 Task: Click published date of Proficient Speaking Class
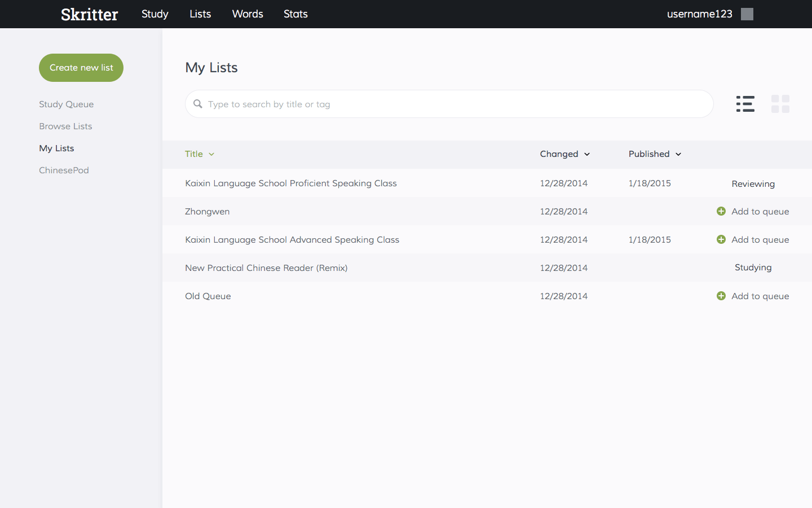(650, 183)
